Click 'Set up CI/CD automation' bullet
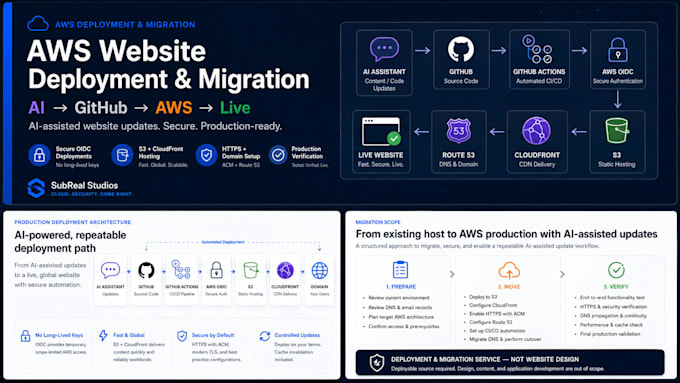The image size is (680, 383). 497,331
